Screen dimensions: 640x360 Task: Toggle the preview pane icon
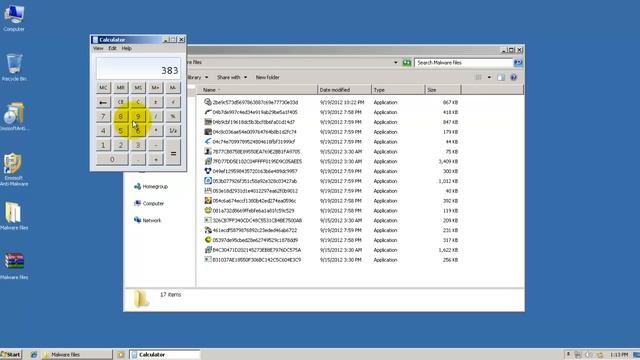[501, 77]
